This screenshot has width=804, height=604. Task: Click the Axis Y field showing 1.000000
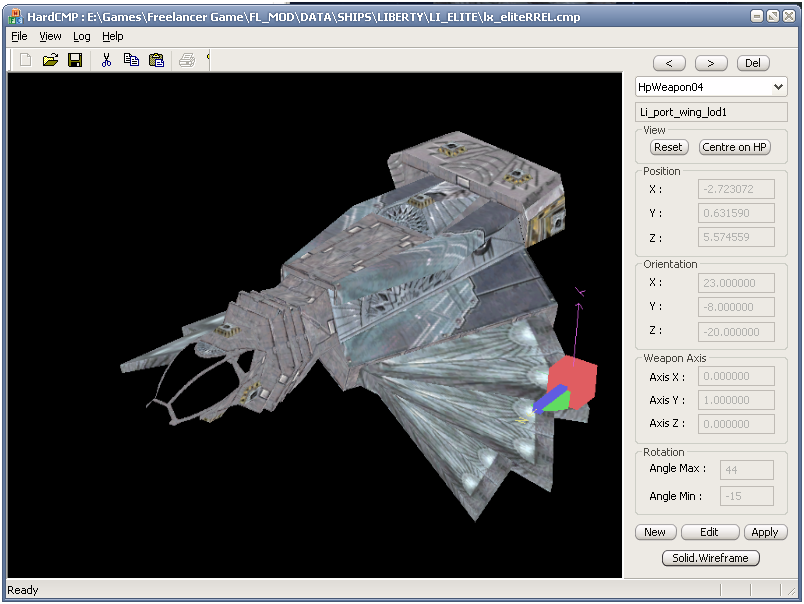click(x=736, y=400)
